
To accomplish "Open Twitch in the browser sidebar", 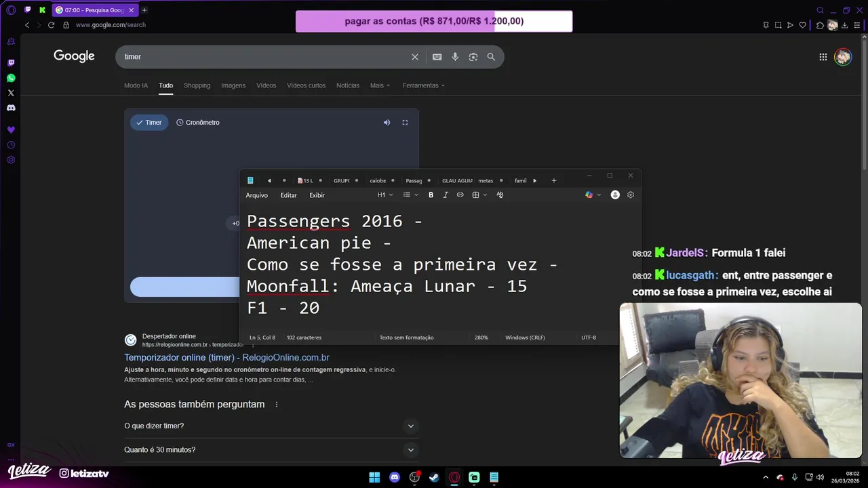I will (x=11, y=63).
